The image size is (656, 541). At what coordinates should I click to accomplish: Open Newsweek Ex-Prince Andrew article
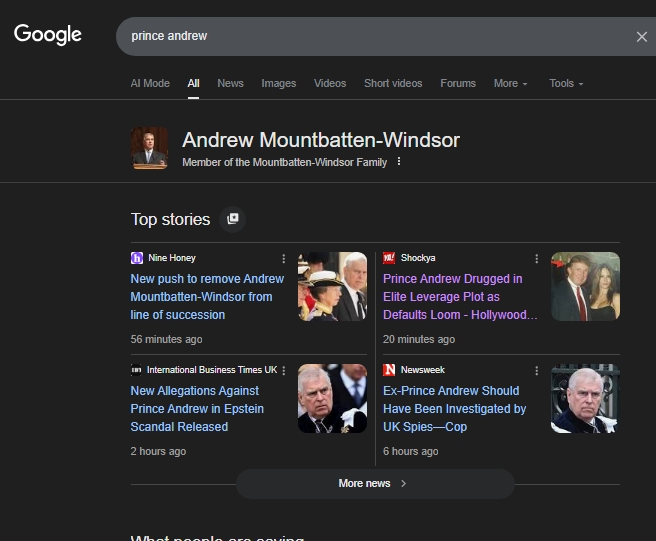pos(454,409)
